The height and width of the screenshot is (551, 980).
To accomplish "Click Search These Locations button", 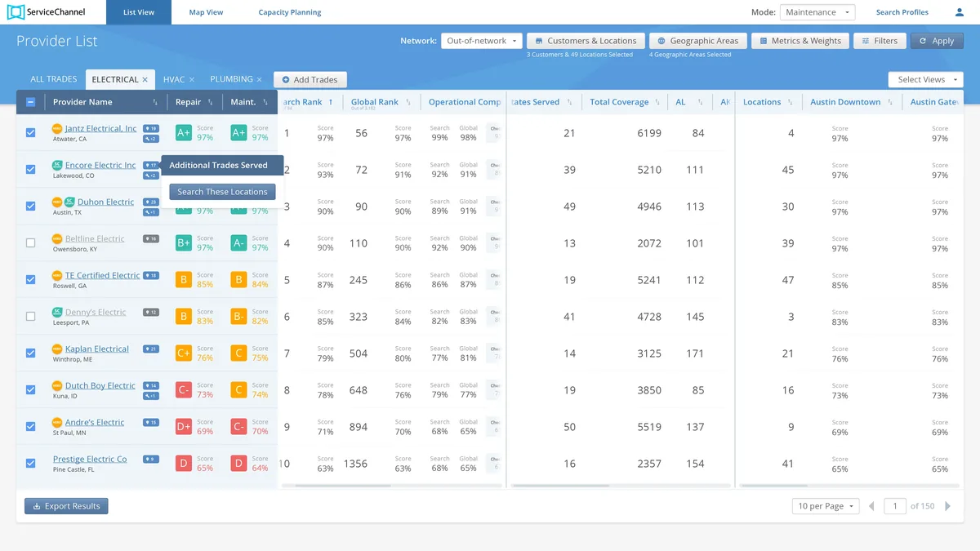I will (222, 192).
